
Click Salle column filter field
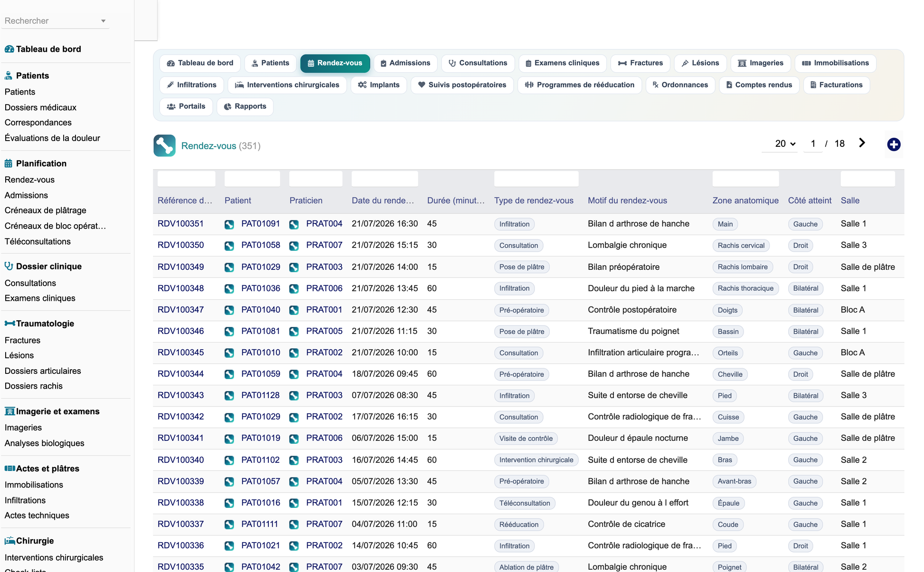click(867, 179)
